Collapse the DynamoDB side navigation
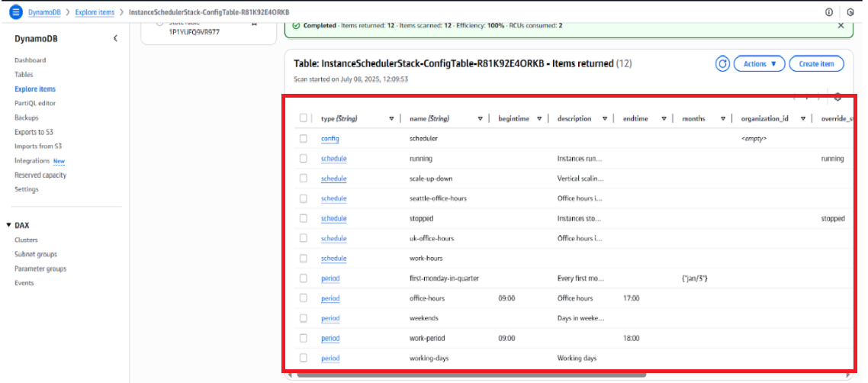This screenshot has height=383, width=868. coord(115,39)
